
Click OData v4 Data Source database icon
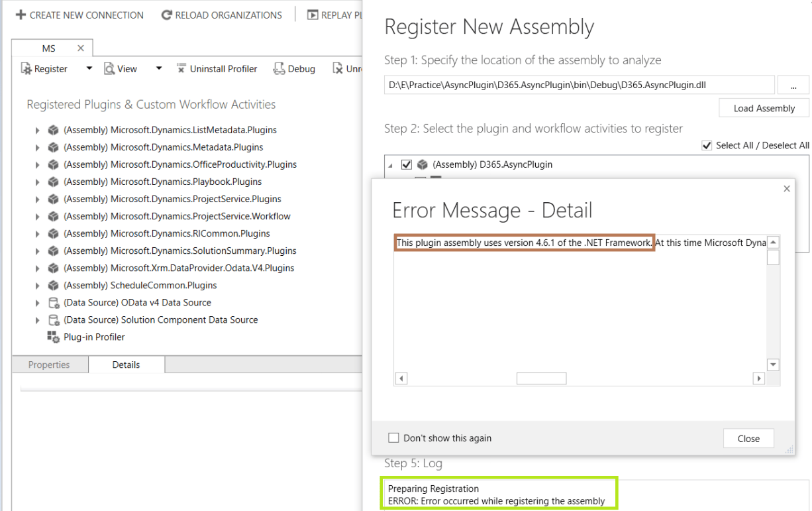point(54,302)
